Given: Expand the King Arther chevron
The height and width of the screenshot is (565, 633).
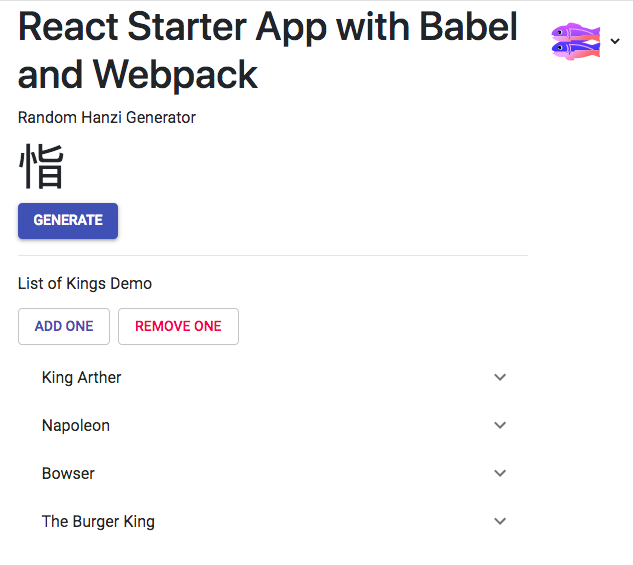Looking at the screenshot, I should 500,377.
